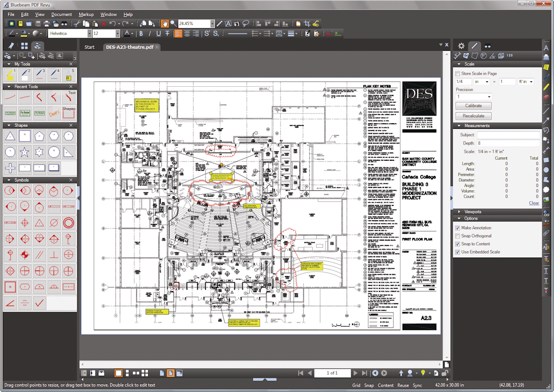The image size is (554, 392).
Task: Open the Markup menu
Action: (86, 14)
